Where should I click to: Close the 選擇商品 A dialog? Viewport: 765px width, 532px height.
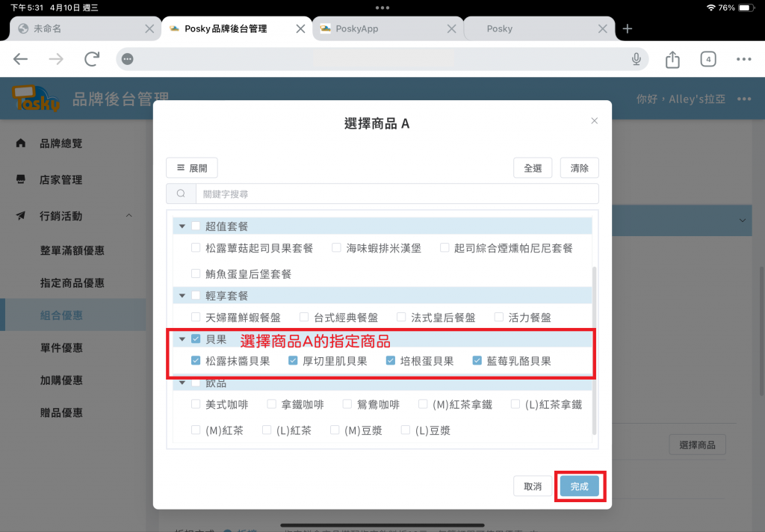coord(594,120)
